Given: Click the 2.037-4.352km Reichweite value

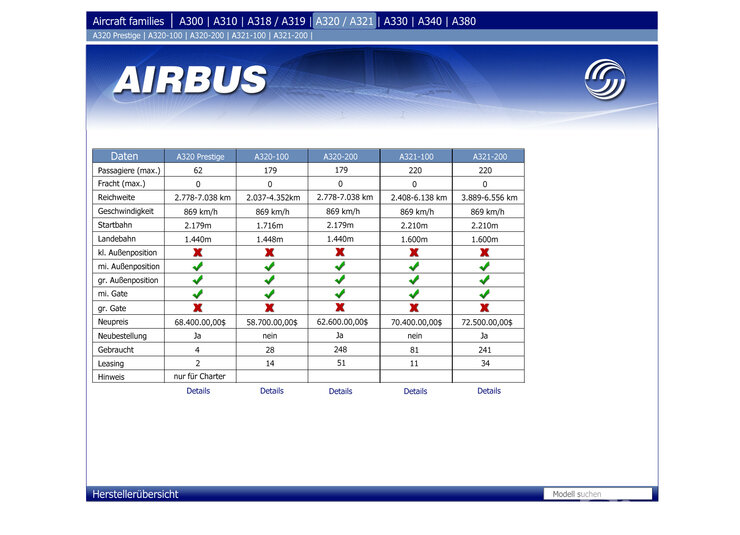Looking at the screenshot, I should click(x=273, y=198).
